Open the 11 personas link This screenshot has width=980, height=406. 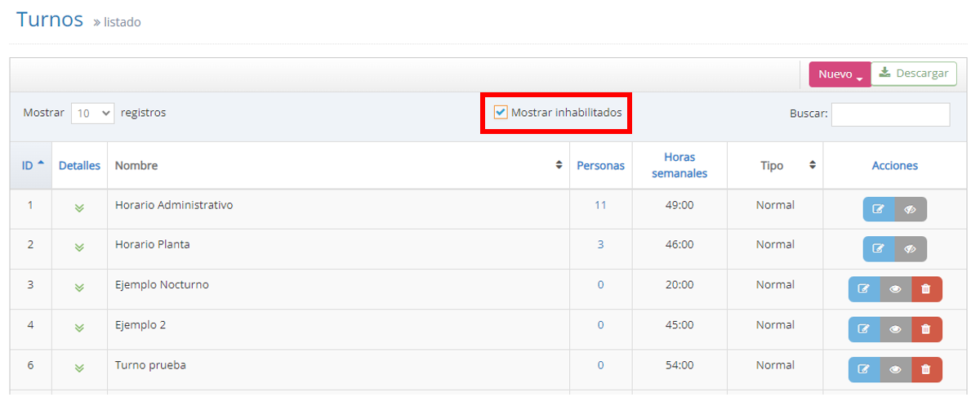pyautogui.click(x=600, y=206)
